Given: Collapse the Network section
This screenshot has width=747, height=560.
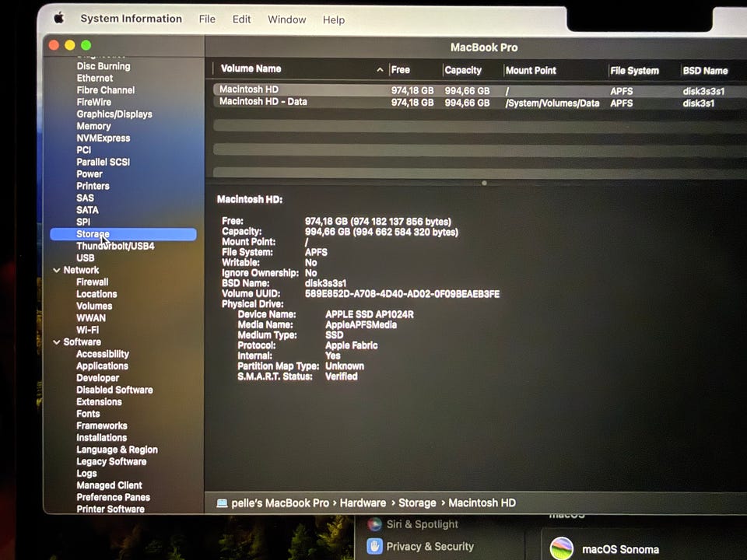Looking at the screenshot, I should click(56, 270).
